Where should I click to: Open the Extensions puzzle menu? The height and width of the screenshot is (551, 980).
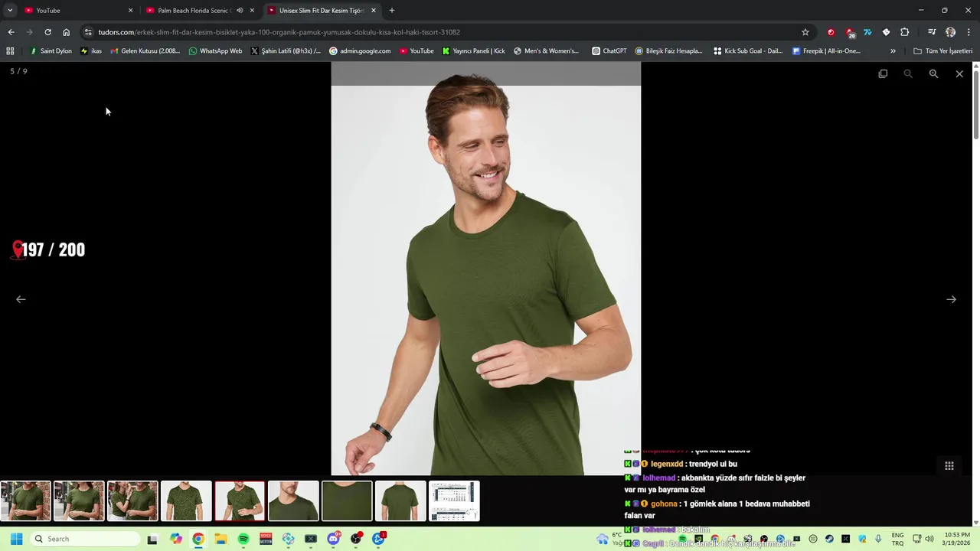point(905,32)
